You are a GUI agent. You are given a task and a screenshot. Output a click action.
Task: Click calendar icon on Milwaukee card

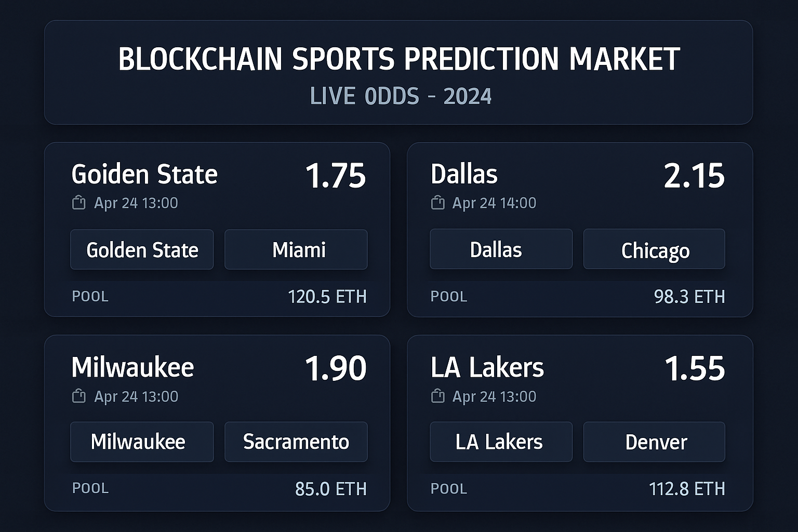(78, 396)
